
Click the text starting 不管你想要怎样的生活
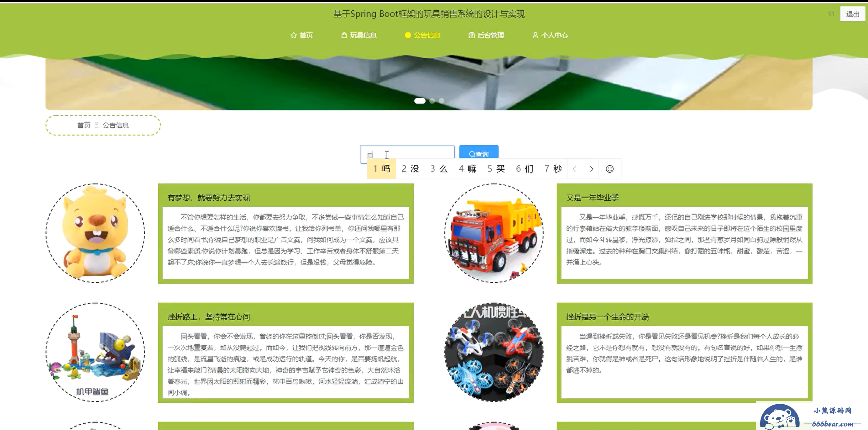[285, 240]
